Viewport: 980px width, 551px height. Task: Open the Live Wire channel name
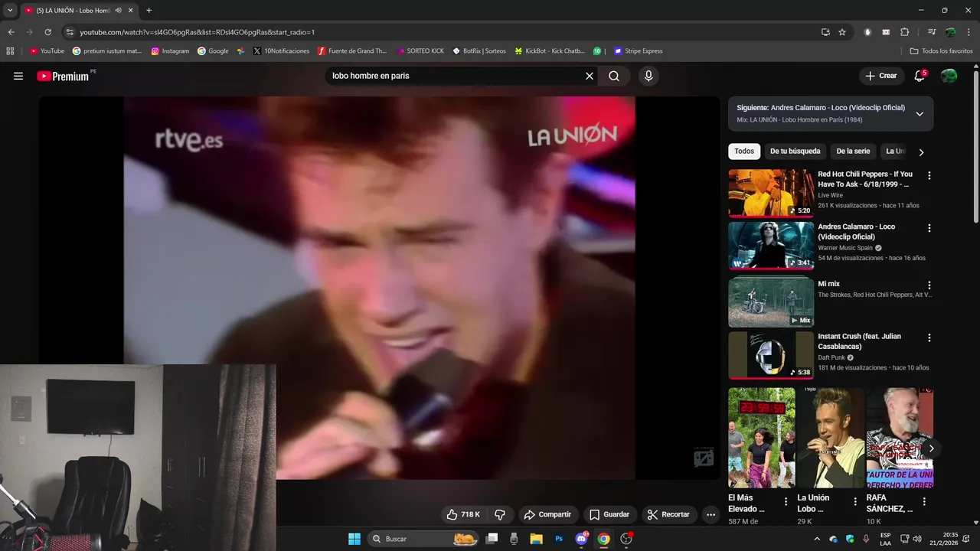point(830,195)
